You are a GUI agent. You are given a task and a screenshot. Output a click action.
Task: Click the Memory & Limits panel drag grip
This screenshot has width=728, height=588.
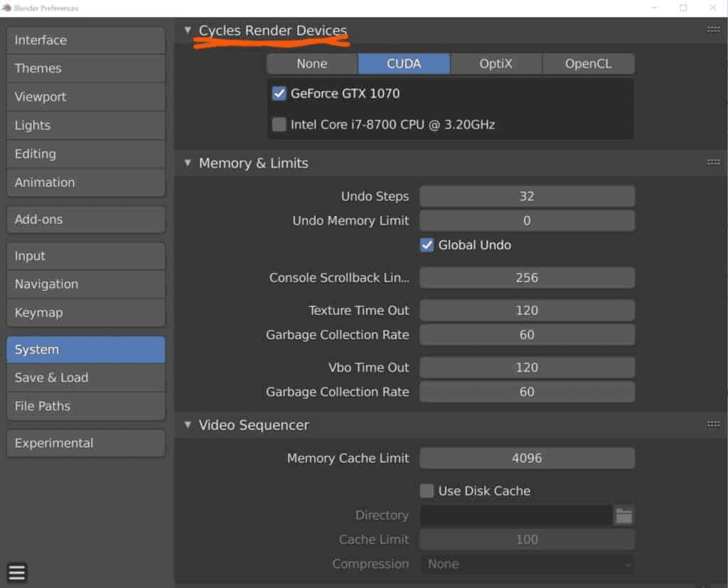tap(713, 162)
